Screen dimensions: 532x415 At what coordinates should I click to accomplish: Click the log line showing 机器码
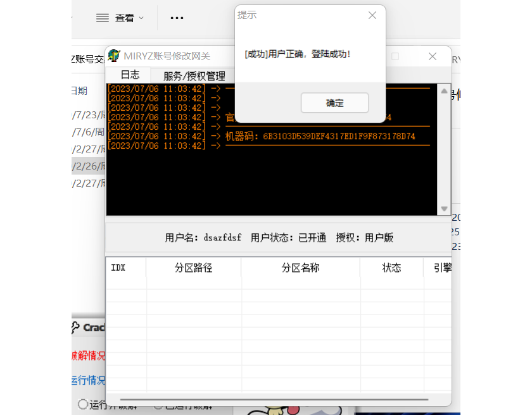click(x=285, y=135)
